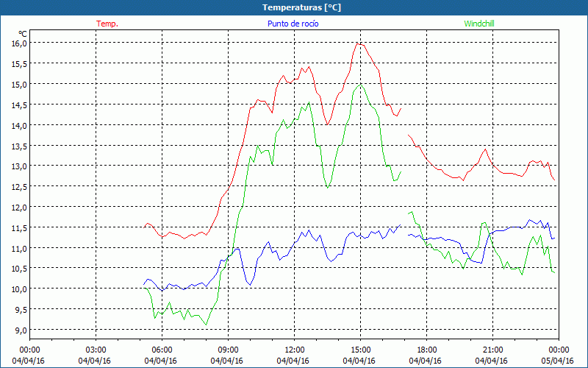This screenshot has height=368, width=588.
Task: Click the '12:00' x-axis time label
Action: (295, 350)
